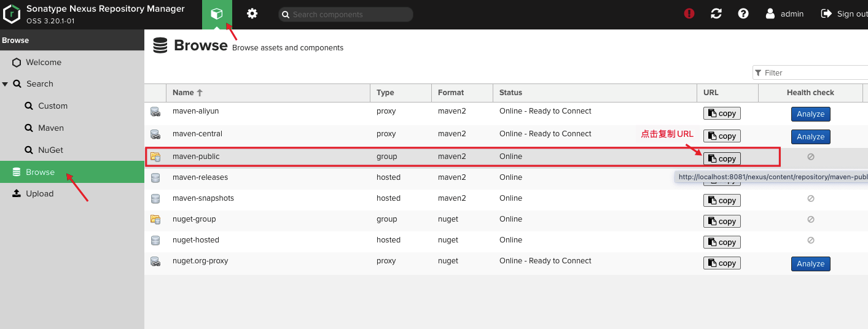Open the nuget.org-proxy repository name
868x329 pixels.
pos(200,261)
